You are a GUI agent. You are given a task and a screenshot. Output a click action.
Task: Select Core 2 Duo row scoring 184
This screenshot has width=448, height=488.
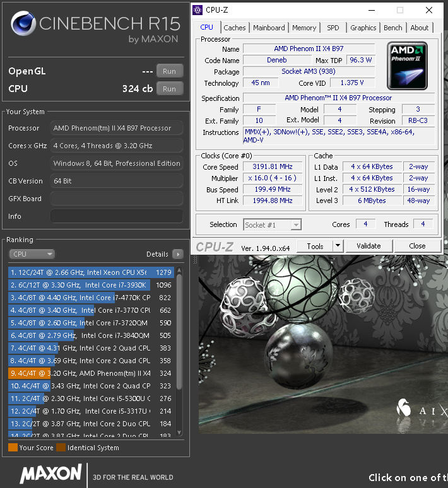pos(91,424)
